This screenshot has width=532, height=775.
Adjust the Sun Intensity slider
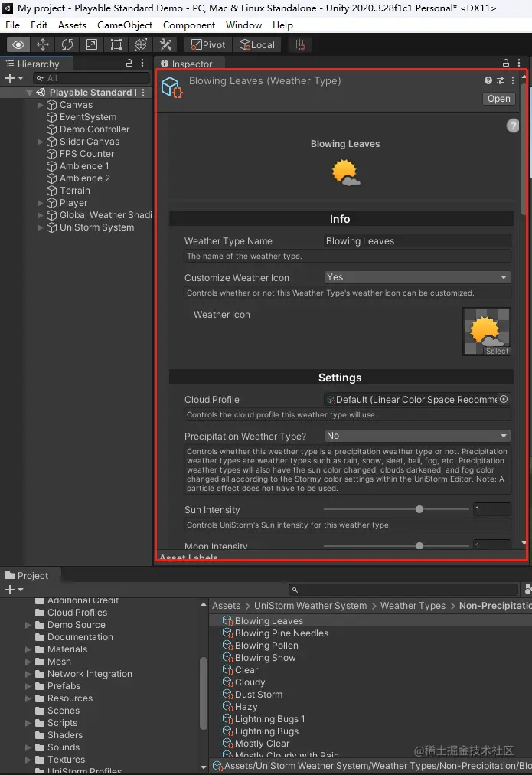[x=397, y=509]
